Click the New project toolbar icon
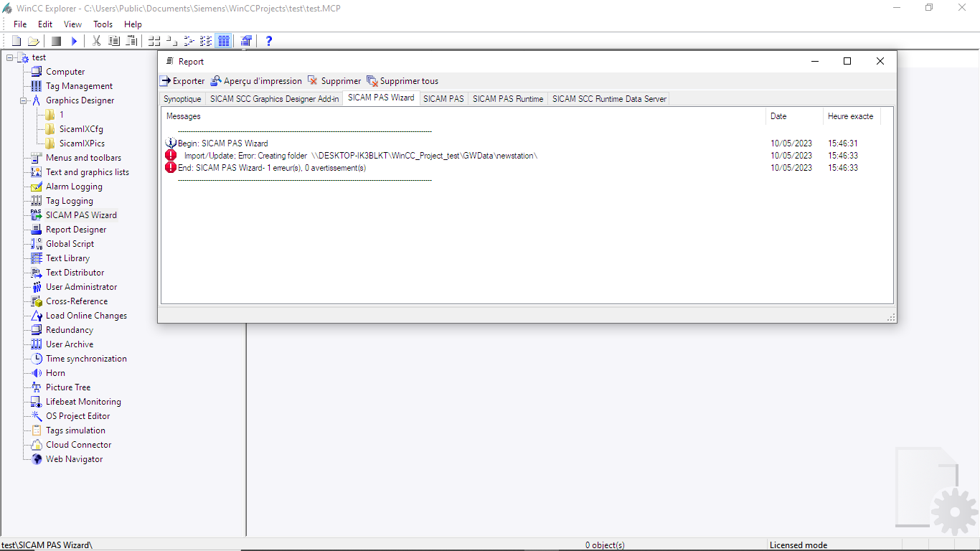This screenshot has height=551, width=980. pos(17,41)
